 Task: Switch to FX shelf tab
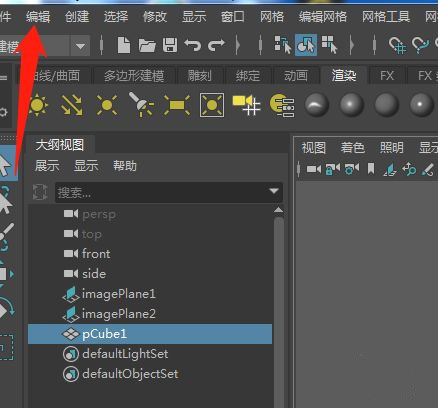click(x=387, y=76)
